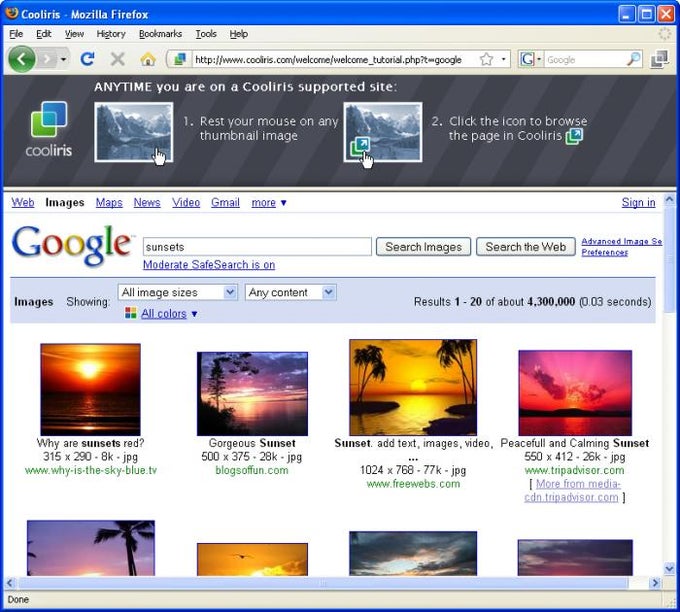Viewport: 680px width, 612px height.
Task: Open the Bookmarks menu
Action: coord(160,34)
